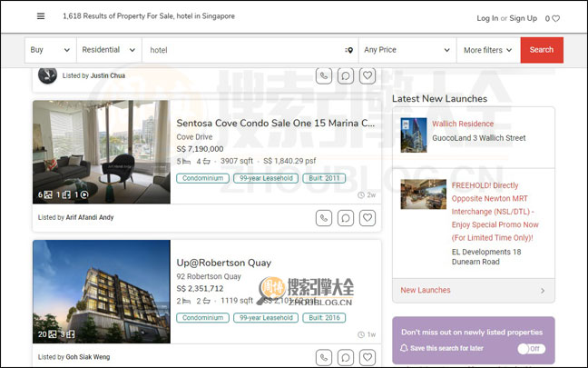Shortlist the Sentosa Cove Condo with heart
The height and width of the screenshot is (368, 588).
[367, 218]
